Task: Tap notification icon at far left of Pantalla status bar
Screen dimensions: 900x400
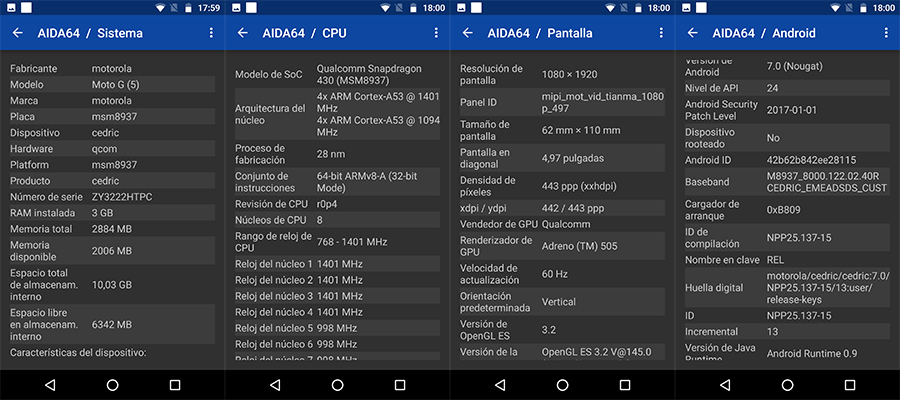Action: [x=460, y=8]
